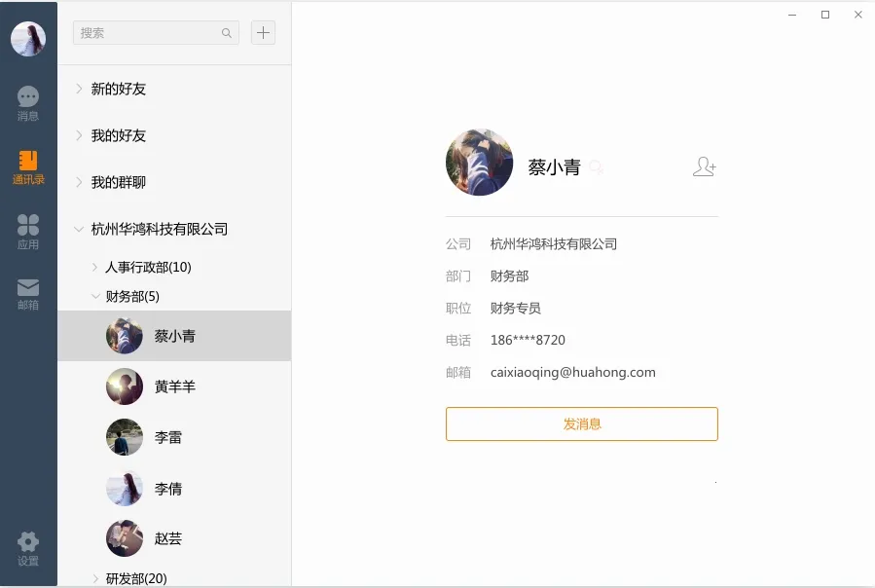Image resolution: width=875 pixels, height=588 pixels.
Task: Select contact 李雷 in the list
Action: click(x=167, y=437)
